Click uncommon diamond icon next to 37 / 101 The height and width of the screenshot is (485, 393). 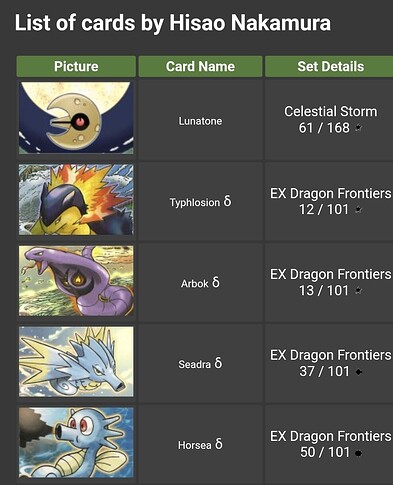[359, 372]
